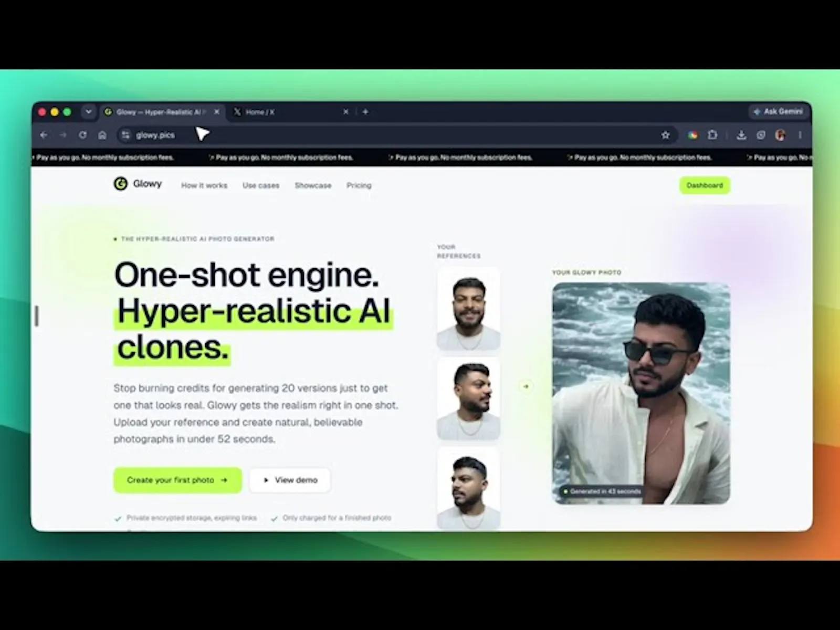Image resolution: width=840 pixels, height=630 pixels.
Task: Click the Ask Gemini button
Action: pos(779,111)
